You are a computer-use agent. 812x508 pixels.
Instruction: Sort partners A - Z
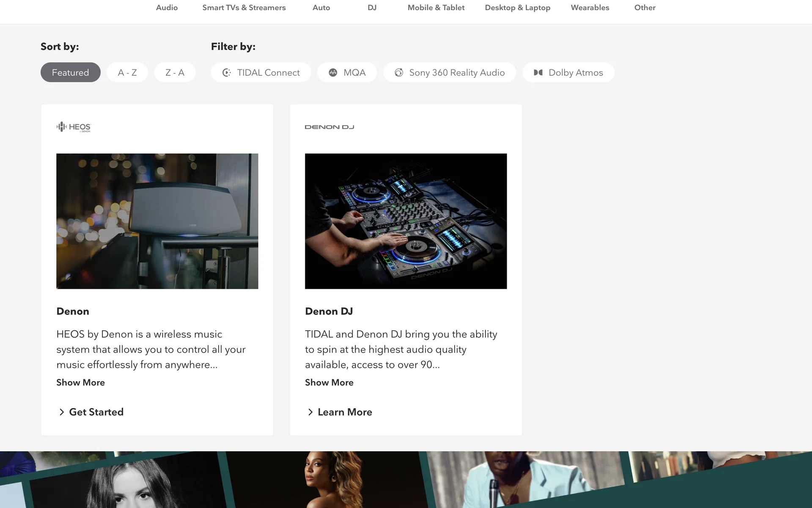(127, 72)
